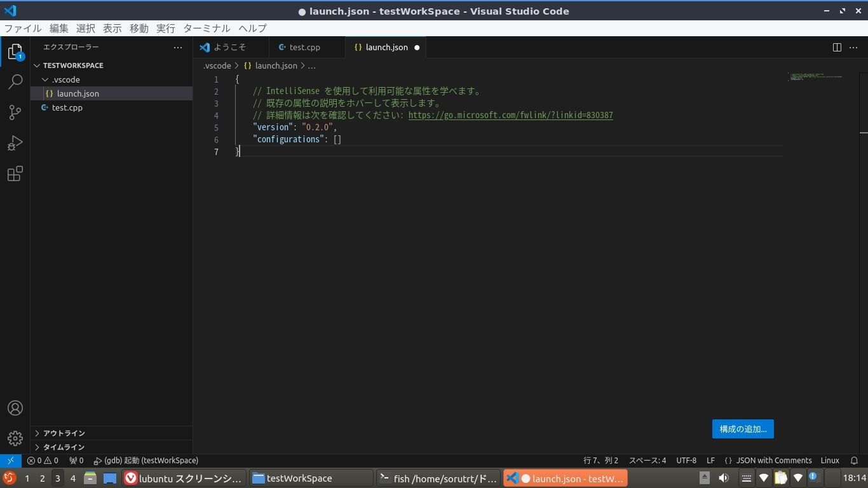Click the launch.json breadcrumb segment

pyautogui.click(x=271, y=65)
